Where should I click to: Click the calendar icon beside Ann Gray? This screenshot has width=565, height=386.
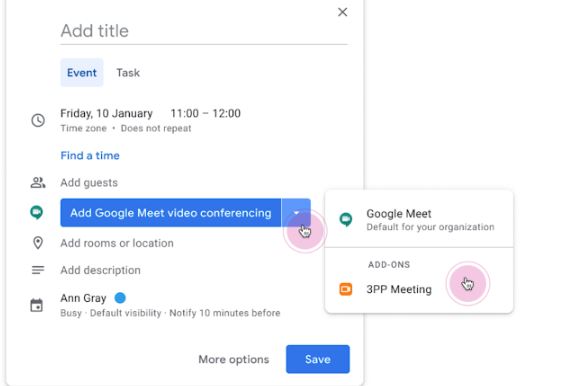(36, 305)
